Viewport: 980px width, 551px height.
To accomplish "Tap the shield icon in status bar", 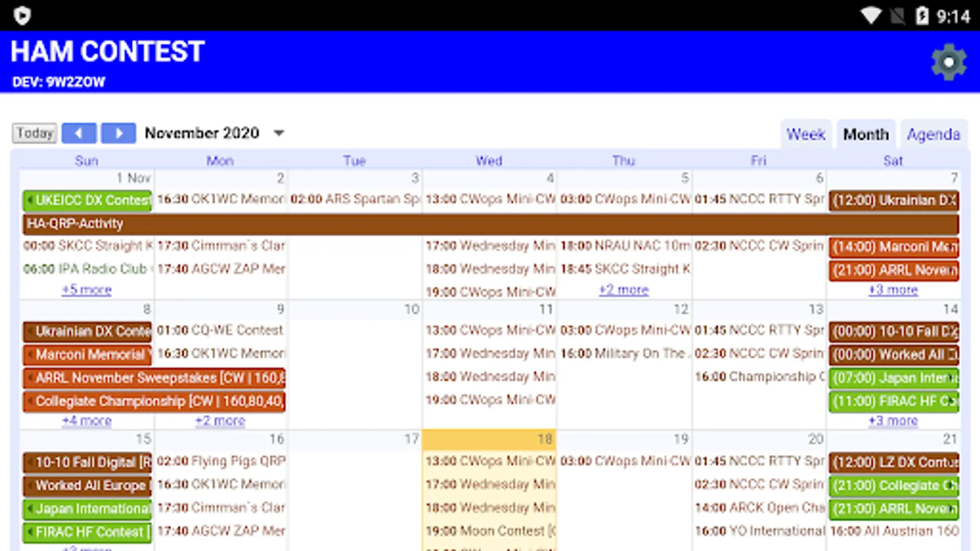I will point(22,15).
